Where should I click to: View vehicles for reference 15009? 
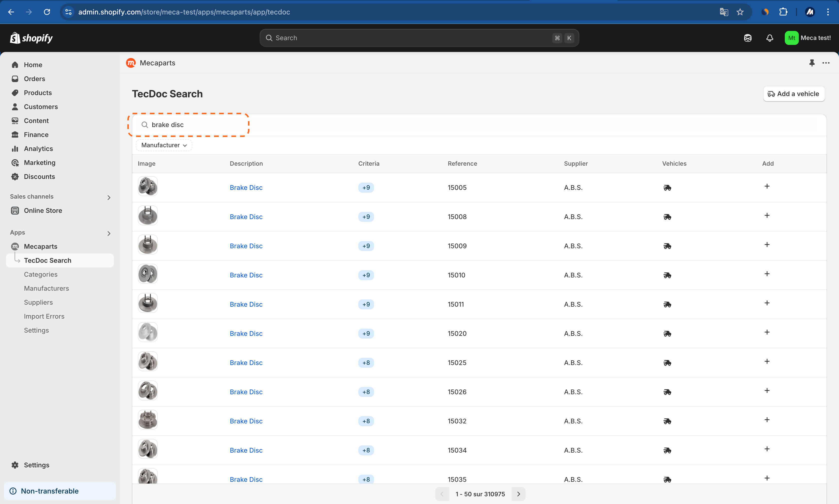(667, 246)
